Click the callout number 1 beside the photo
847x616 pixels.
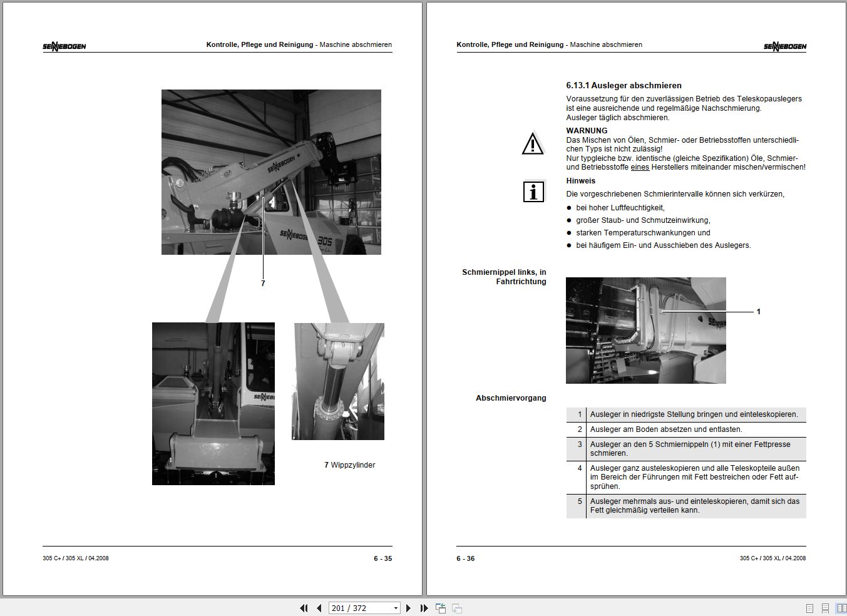759,312
